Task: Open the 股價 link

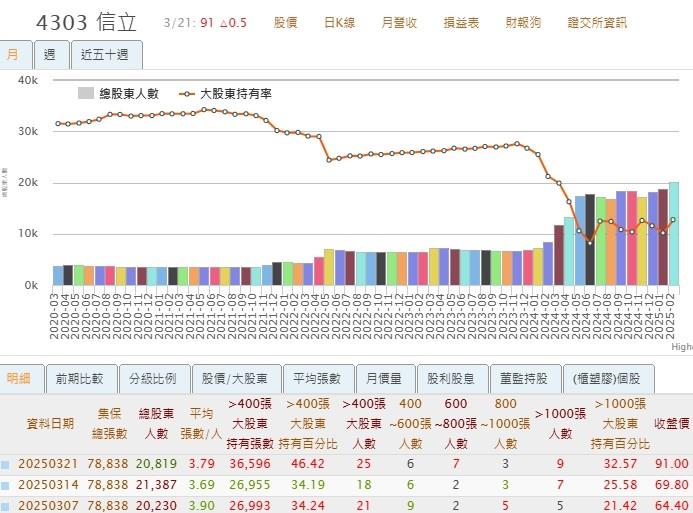Action: 285,23
